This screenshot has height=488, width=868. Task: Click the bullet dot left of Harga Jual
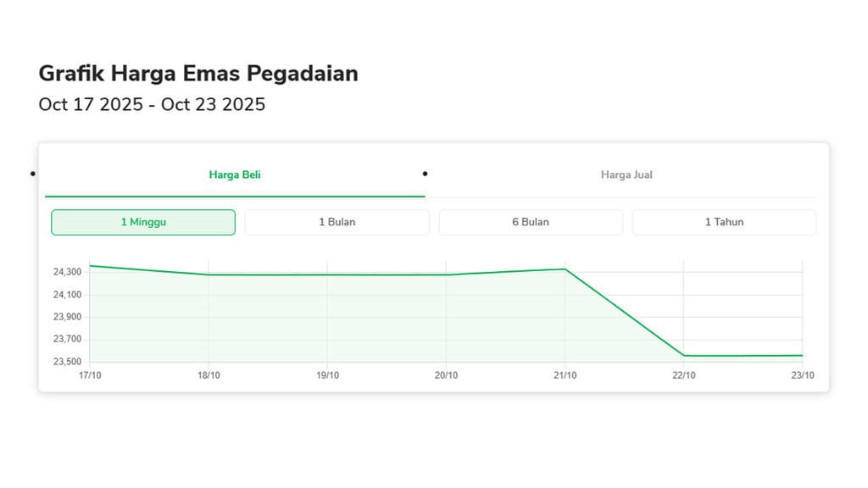[x=425, y=174]
